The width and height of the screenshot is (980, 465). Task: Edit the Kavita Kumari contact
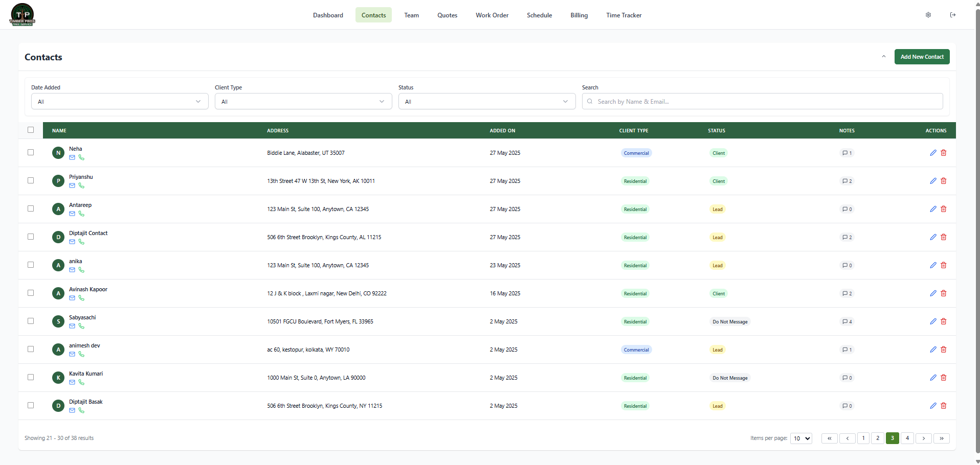click(933, 378)
